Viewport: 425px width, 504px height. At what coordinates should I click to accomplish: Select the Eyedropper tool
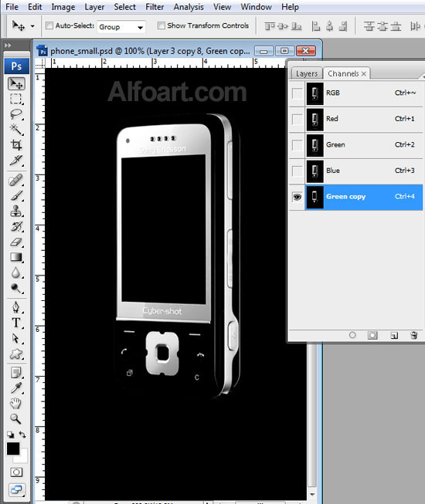click(x=16, y=388)
